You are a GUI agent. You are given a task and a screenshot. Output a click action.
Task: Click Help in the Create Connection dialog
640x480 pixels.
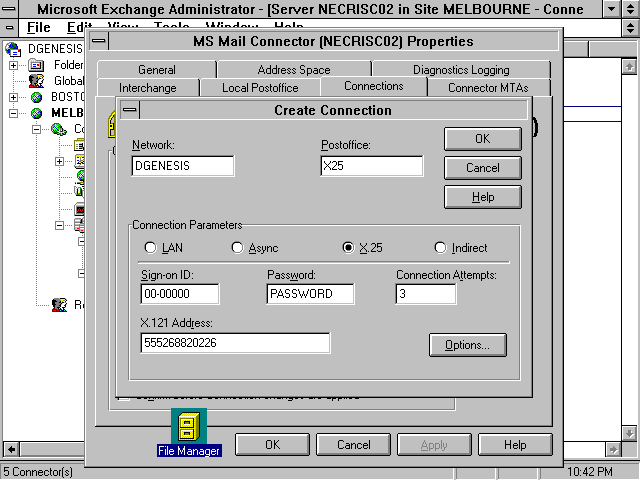482,197
